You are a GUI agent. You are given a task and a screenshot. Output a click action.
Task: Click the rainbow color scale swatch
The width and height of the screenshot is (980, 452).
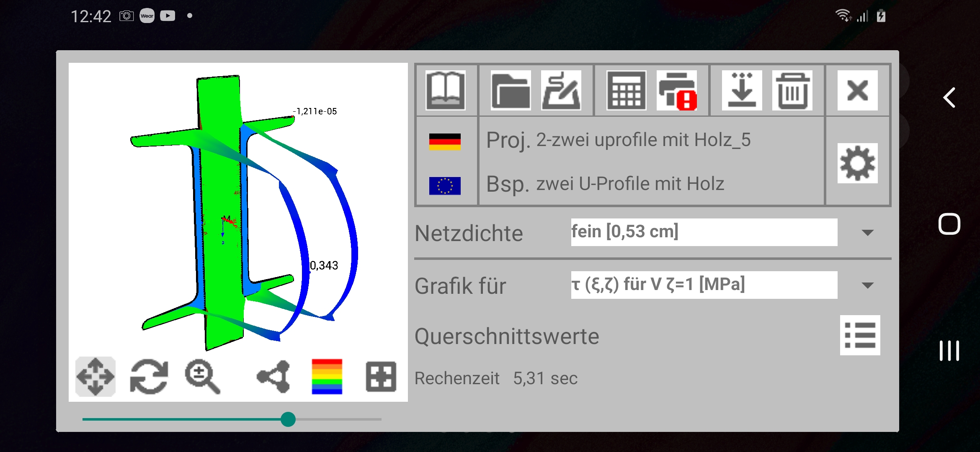(327, 376)
